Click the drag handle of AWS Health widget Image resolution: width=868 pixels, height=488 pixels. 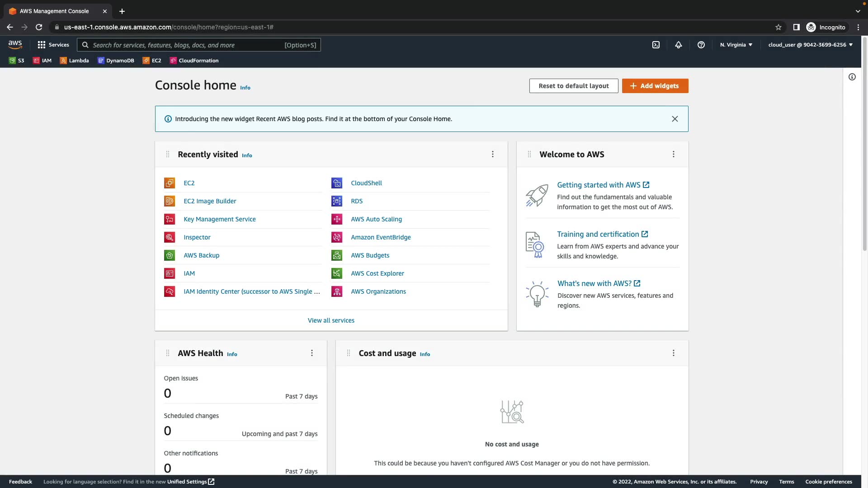[x=168, y=353]
